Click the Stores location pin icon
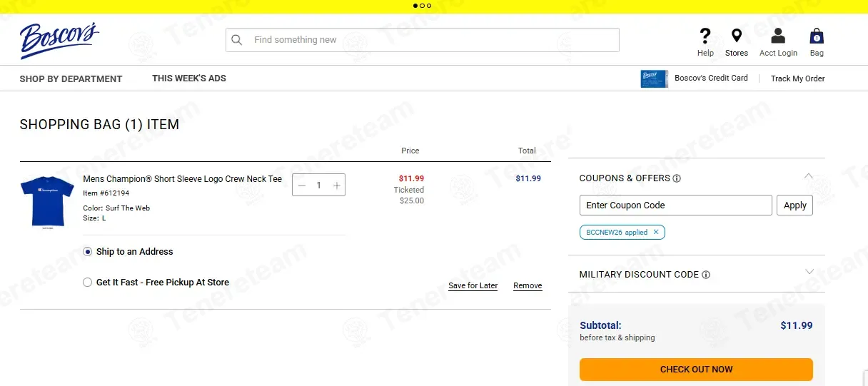Image resolution: width=868 pixels, height=386 pixels. pos(737,36)
